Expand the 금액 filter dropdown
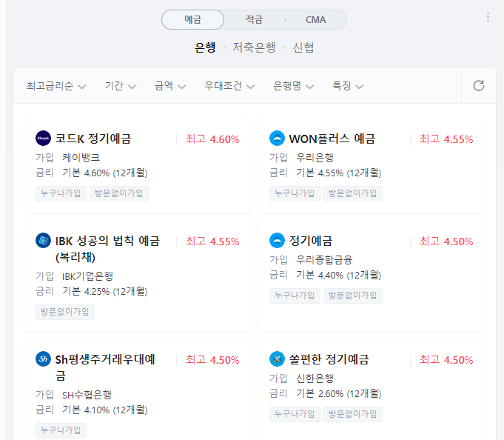The height and width of the screenshot is (440, 504). (170, 86)
